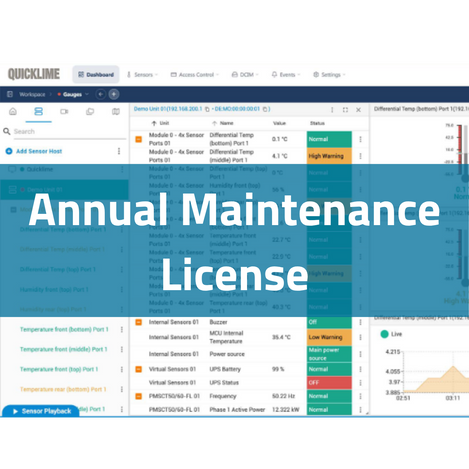
Task: Click the Status column header
Action: 317,123
